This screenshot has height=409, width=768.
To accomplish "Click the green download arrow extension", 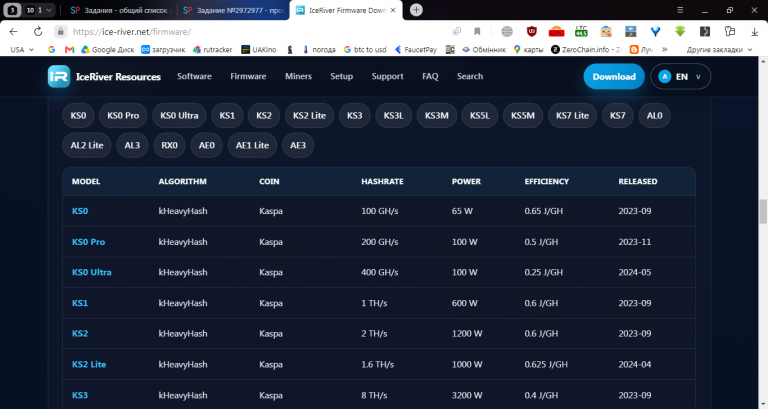I will 680,32.
